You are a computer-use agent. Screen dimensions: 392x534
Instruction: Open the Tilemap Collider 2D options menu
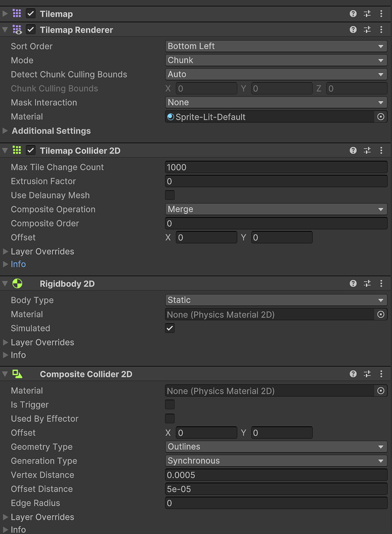pyautogui.click(x=381, y=151)
